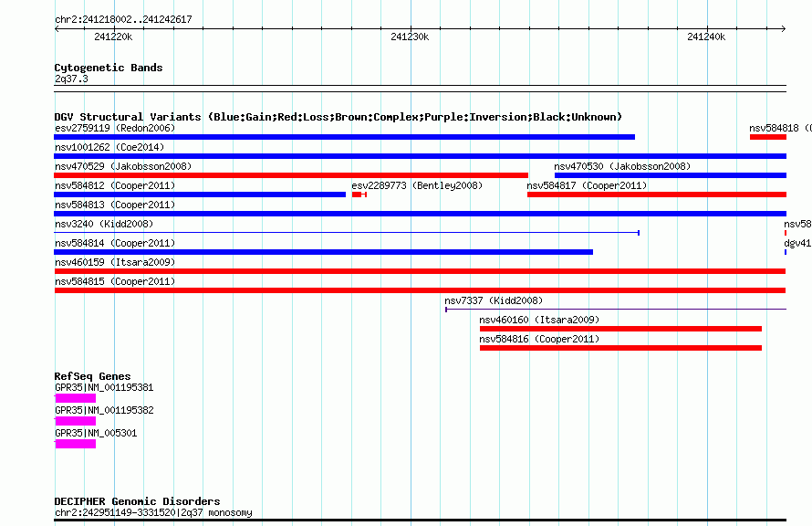Image resolution: width=812 pixels, height=526 pixels.
Task: Click the 241230k ruler label
Action: (410, 37)
